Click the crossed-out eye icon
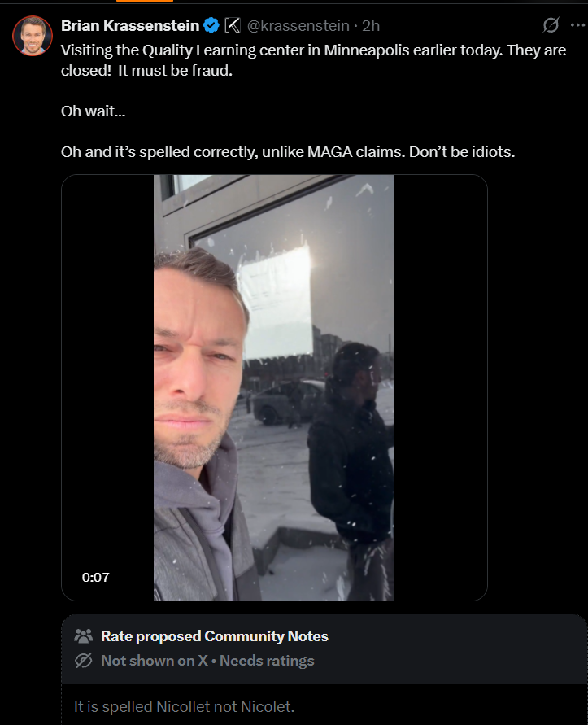This screenshot has height=725, width=588. tap(83, 661)
